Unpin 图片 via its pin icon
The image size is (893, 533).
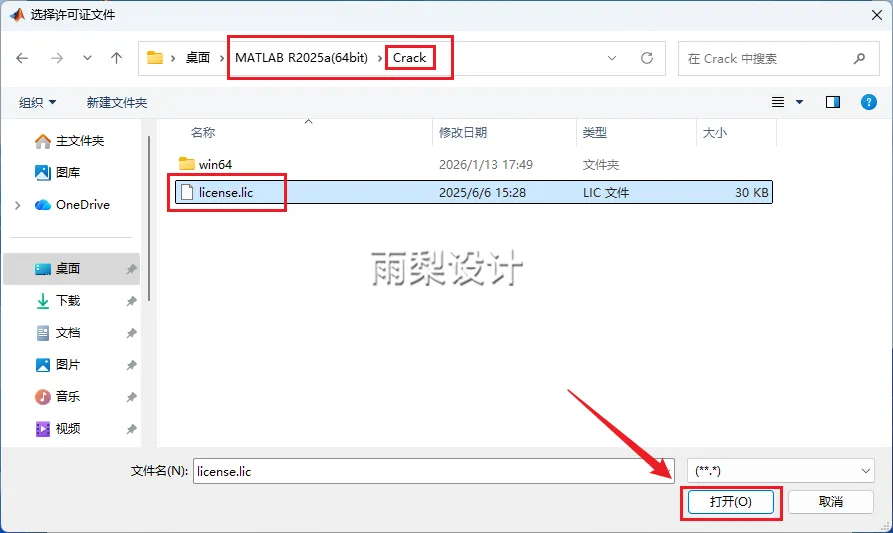click(x=132, y=364)
